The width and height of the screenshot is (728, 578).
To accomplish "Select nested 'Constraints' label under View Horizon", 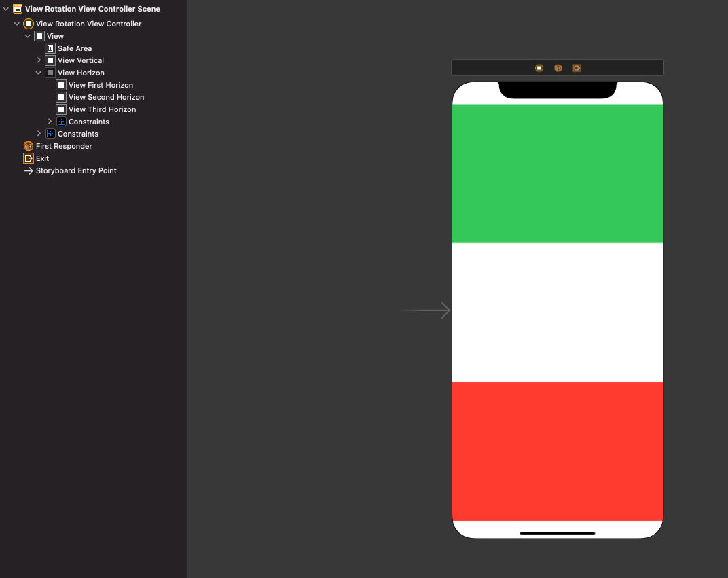I will pos(89,121).
